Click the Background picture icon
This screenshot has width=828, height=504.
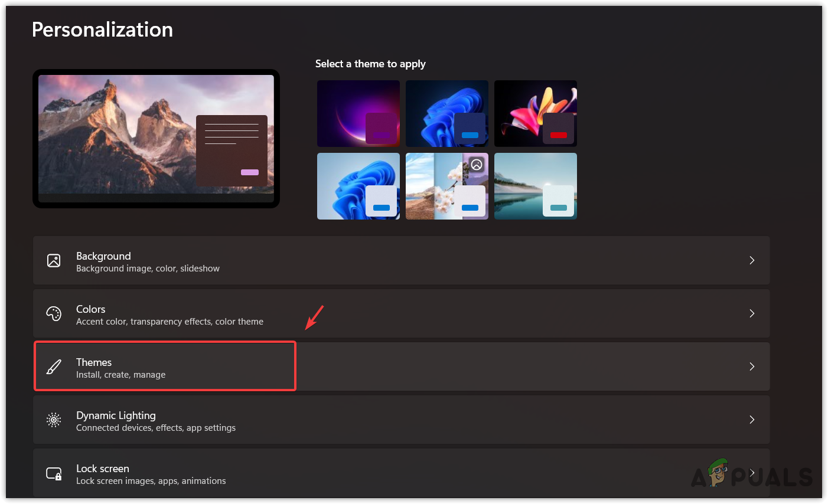coord(54,260)
